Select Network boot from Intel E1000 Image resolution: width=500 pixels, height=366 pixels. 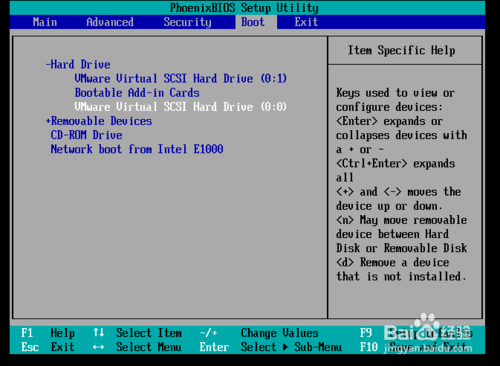[x=137, y=149]
